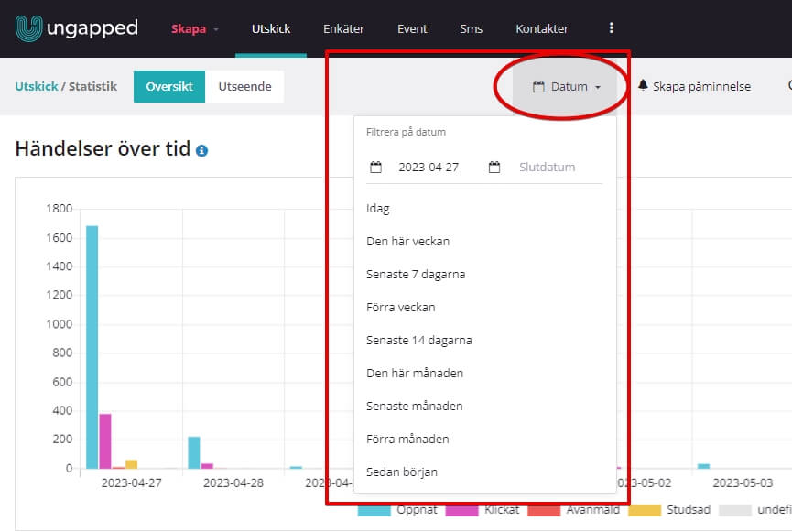Expand the Skapa menu
This screenshot has height=532, width=792.
tap(194, 28)
